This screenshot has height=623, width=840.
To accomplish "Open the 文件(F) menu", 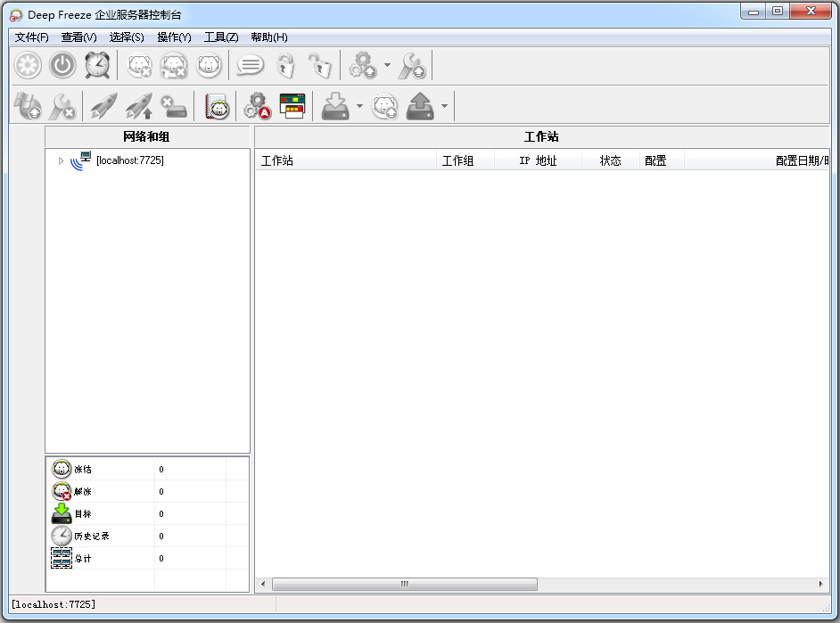I will 31,37.
